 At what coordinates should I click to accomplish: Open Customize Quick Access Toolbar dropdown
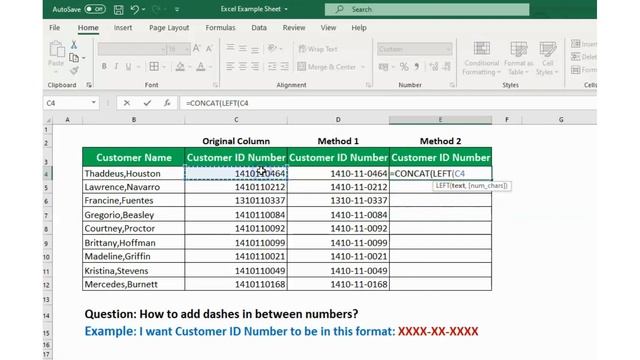coord(177,9)
